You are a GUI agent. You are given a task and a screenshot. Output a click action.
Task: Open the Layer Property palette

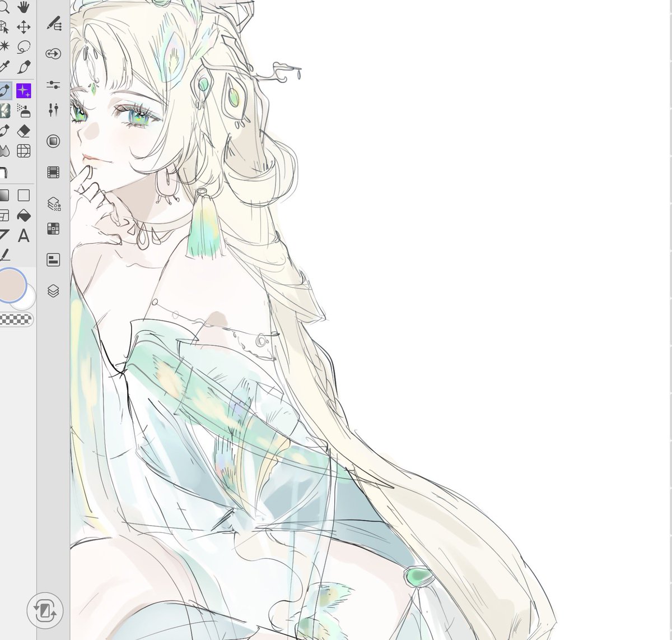(53, 204)
